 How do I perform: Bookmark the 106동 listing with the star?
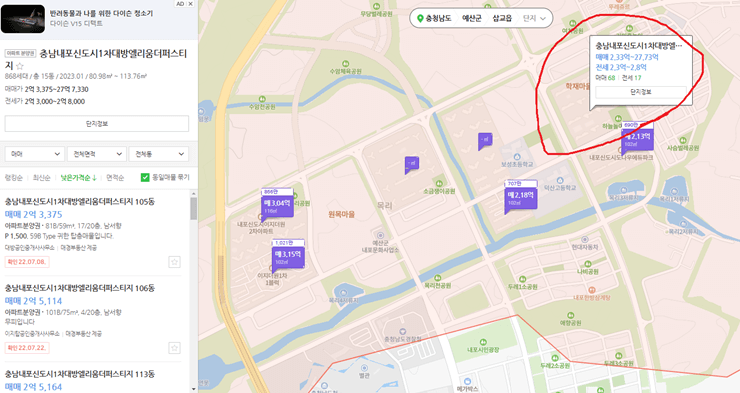tap(174, 348)
